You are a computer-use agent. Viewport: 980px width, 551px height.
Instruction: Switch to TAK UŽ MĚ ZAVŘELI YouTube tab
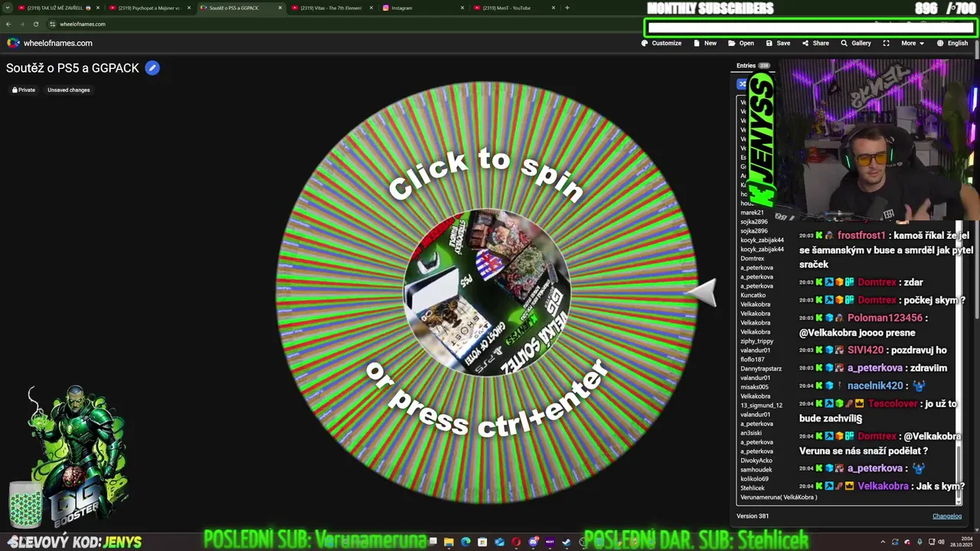(59, 8)
